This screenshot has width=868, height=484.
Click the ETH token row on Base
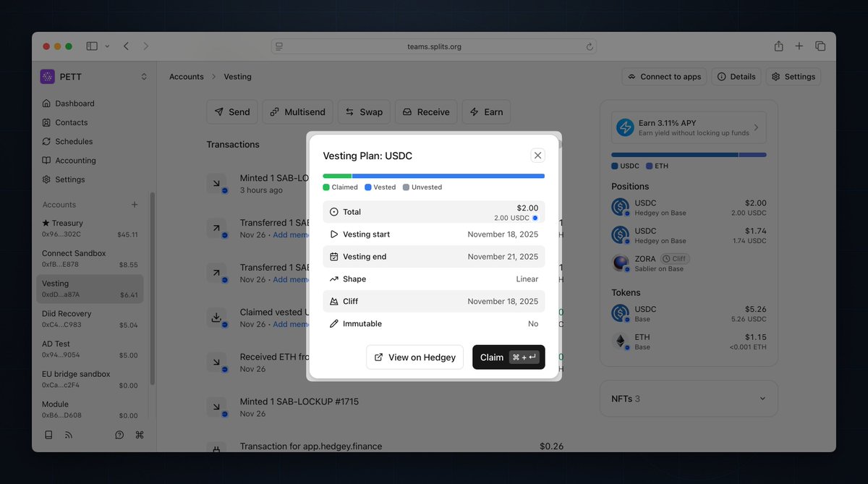pos(689,341)
